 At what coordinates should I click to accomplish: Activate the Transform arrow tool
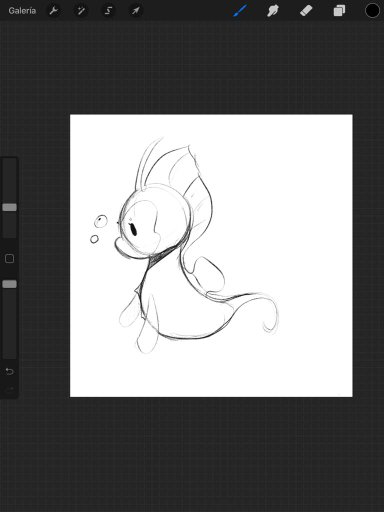(x=136, y=11)
